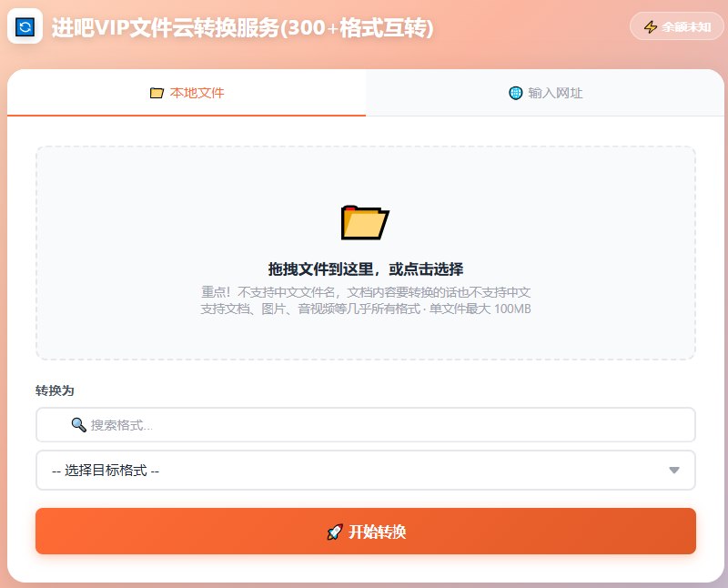Screen dimensions: 728x588
Task: Click the lightning bolt balance icon
Action: (650, 27)
